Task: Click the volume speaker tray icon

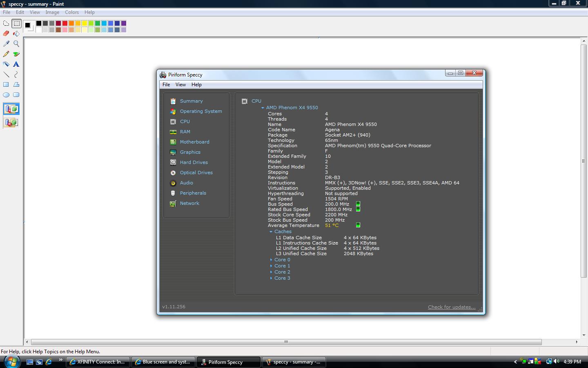Action: click(557, 361)
